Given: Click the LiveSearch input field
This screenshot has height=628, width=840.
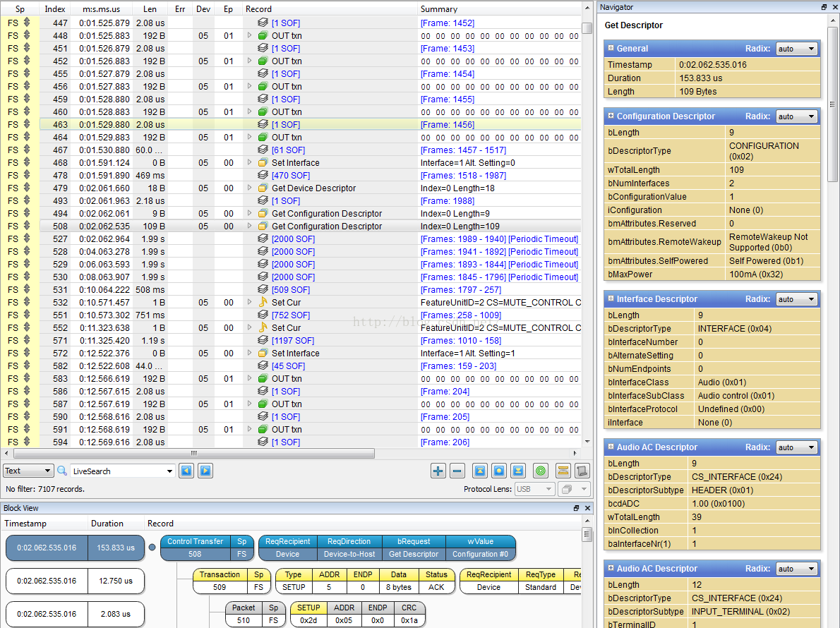Looking at the screenshot, I should [x=123, y=471].
